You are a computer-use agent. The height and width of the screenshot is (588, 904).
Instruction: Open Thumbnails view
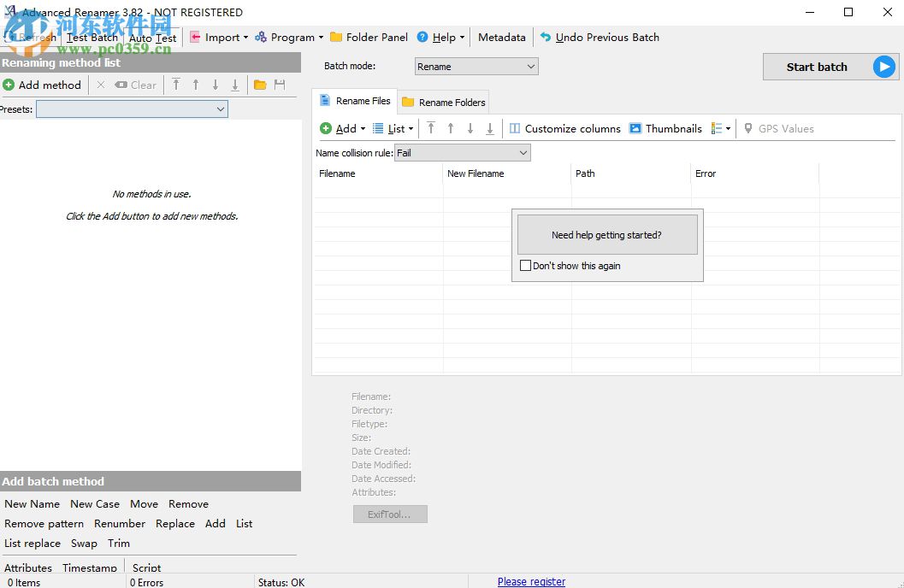665,128
